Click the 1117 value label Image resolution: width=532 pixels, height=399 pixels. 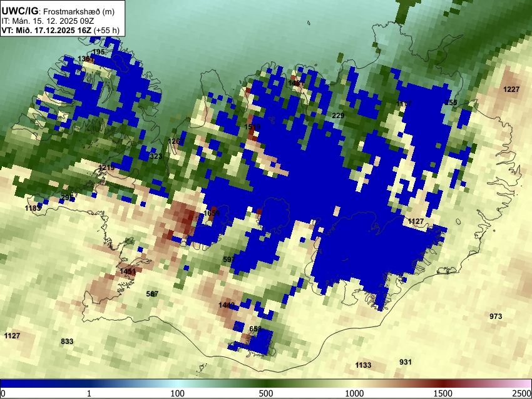click(x=404, y=104)
